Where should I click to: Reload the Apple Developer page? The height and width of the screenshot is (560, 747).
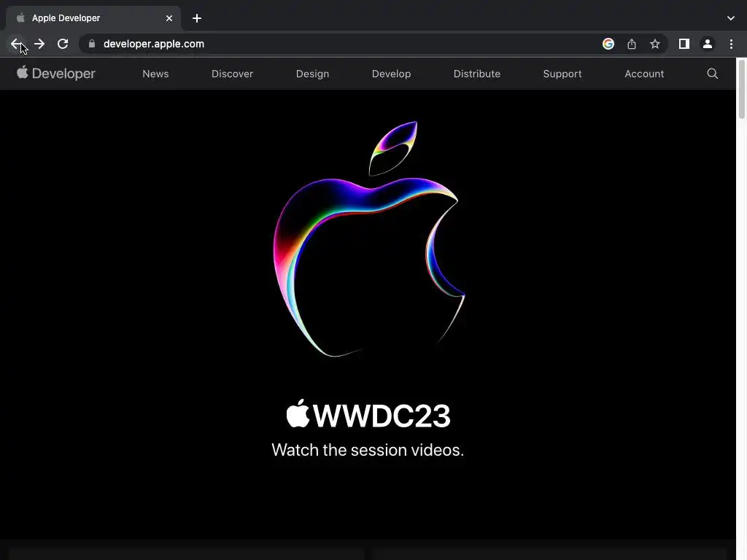coord(63,44)
